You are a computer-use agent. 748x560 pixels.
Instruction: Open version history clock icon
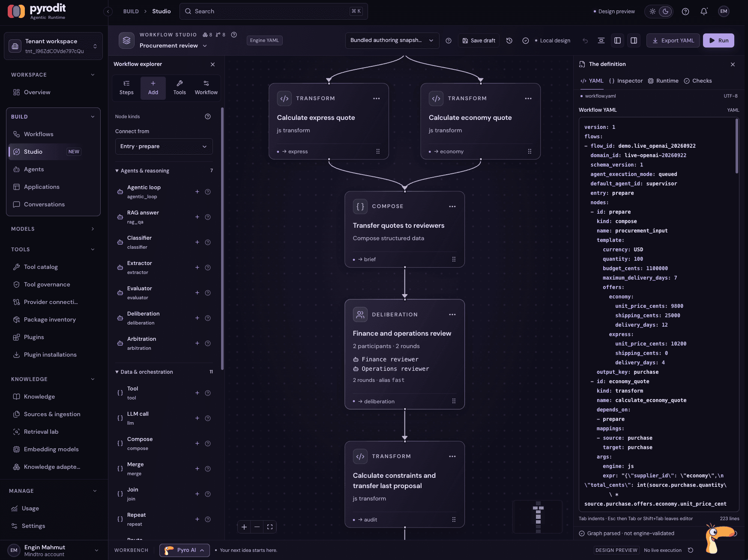click(509, 41)
